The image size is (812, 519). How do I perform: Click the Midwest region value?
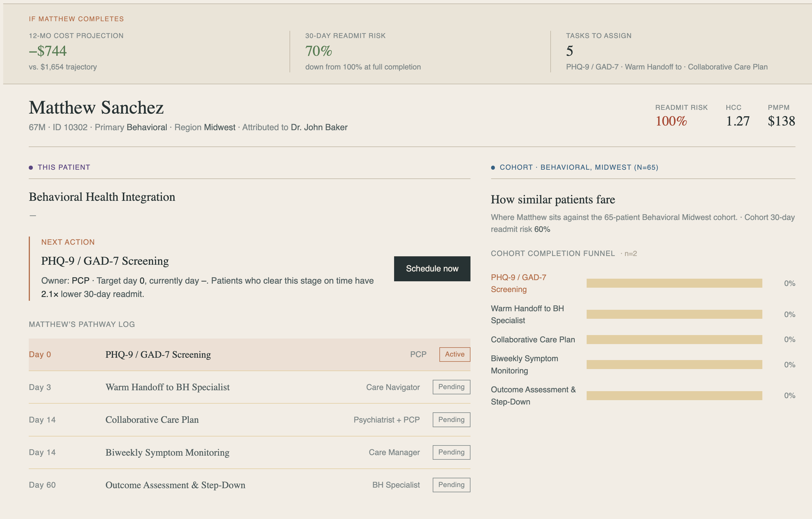click(220, 127)
